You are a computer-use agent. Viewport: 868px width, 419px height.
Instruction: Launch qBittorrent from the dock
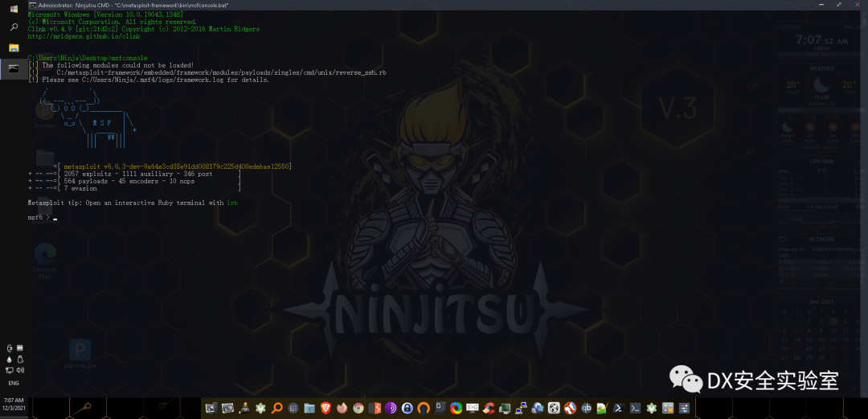[x=586, y=408]
